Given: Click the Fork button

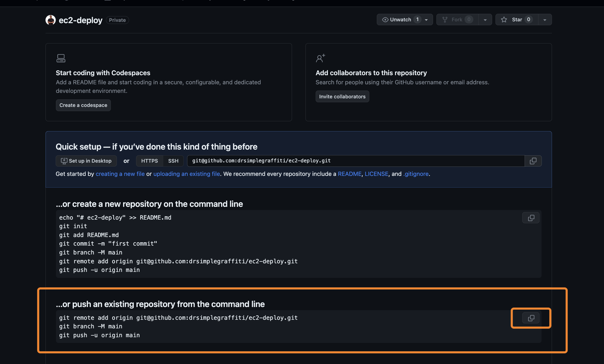Looking at the screenshot, I should point(457,20).
